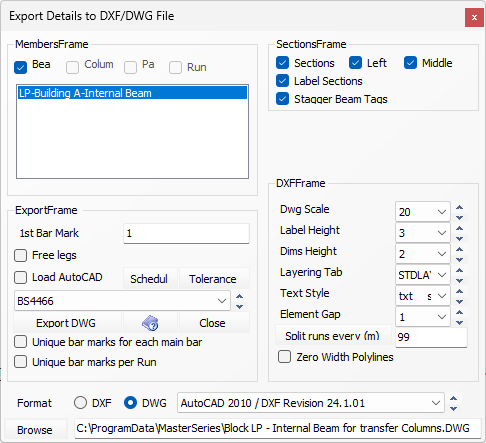This screenshot has width=486, height=443.
Task: Toggle the Left section checkbox
Action: [355, 63]
